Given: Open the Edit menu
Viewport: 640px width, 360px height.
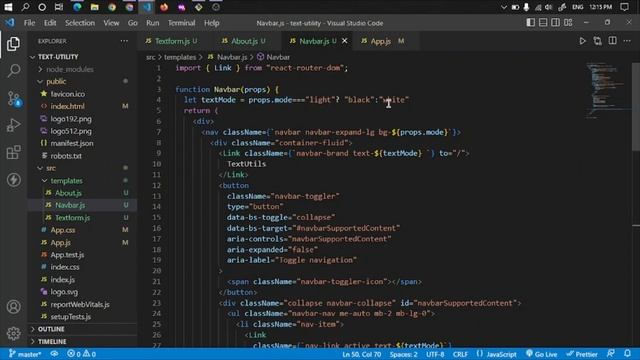Looking at the screenshot, I should tap(50, 23).
